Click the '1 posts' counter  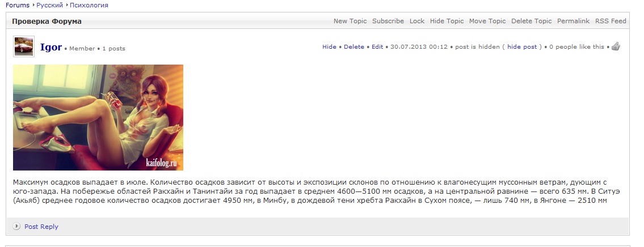click(114, 48)
